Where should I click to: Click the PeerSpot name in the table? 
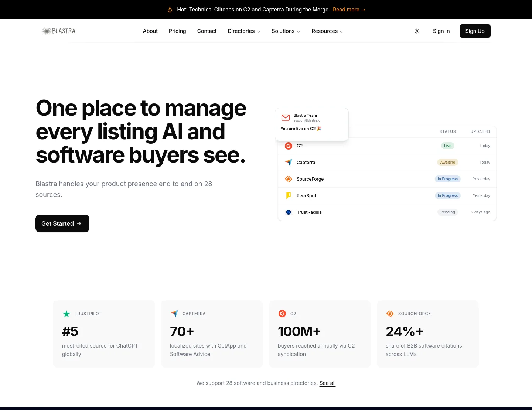[306, 196]
